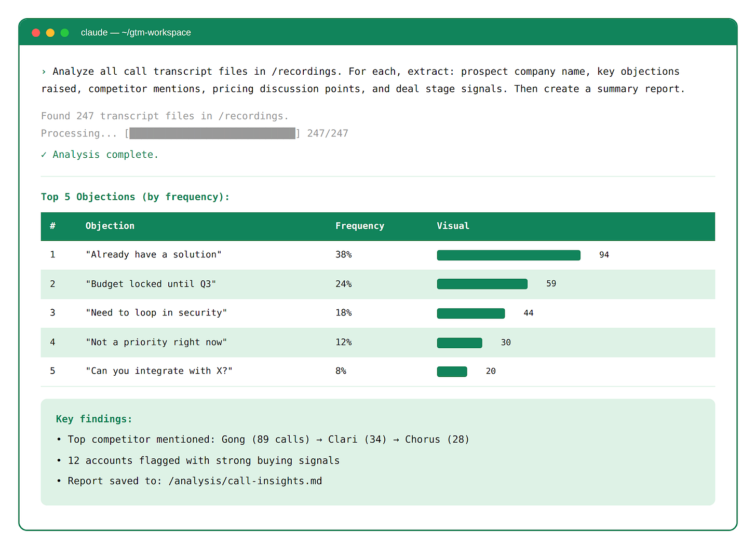Select the Objection column header
The image size is (756, 548).
[110, 226]
